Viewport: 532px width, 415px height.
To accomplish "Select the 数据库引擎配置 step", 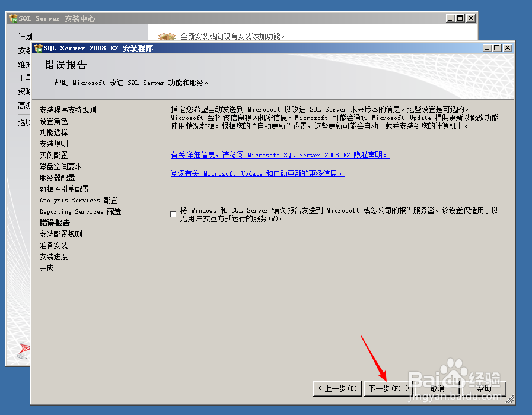I will tap(64, 189).
